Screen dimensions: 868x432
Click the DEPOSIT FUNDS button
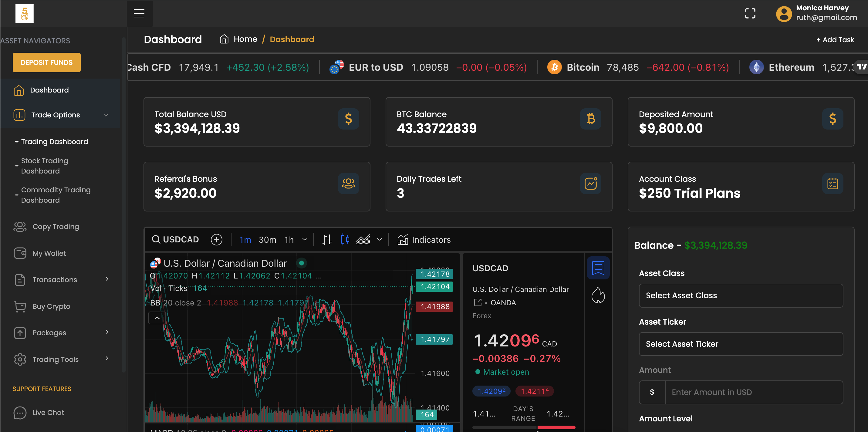coord(46,62)
